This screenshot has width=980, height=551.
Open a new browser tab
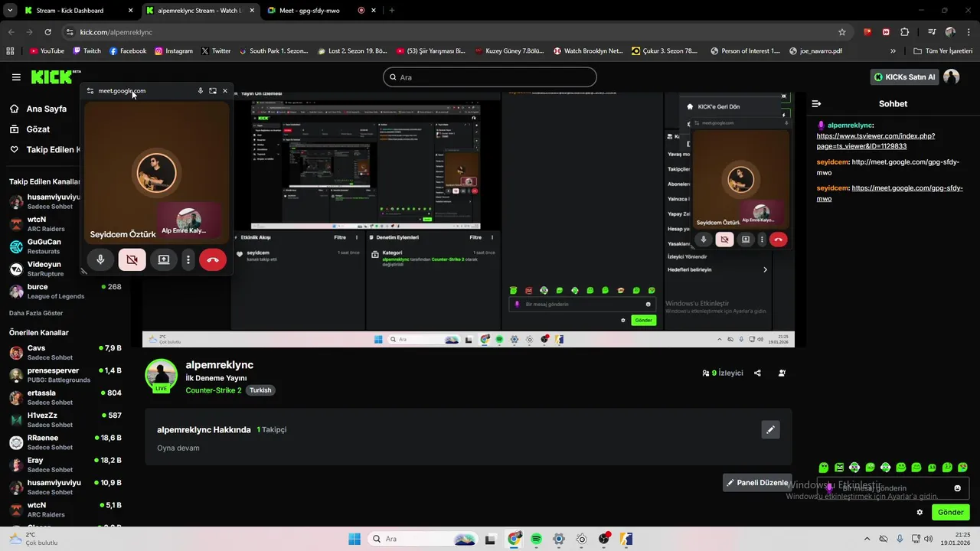coord(392,11)
